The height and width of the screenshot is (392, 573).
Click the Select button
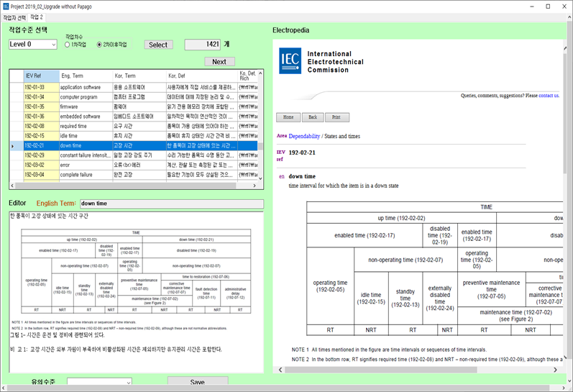(158, 45)
